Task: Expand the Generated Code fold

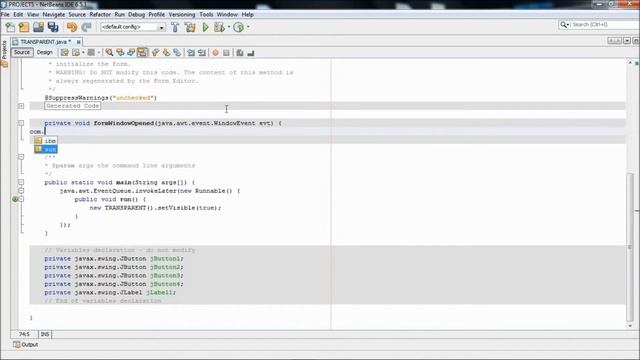Action: [21, 106]
